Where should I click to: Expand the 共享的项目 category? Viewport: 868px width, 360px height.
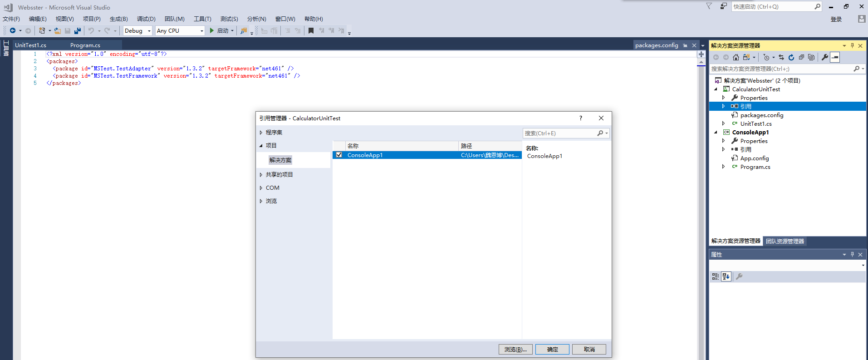(261, 175)
